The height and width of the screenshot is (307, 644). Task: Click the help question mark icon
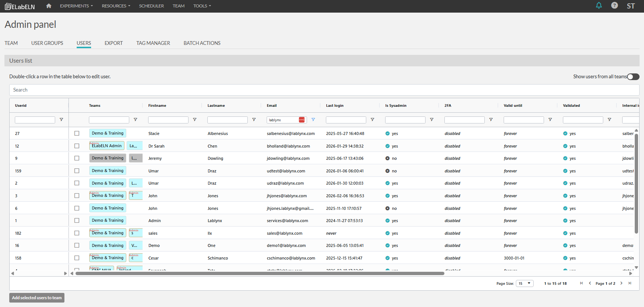(614, 6)
